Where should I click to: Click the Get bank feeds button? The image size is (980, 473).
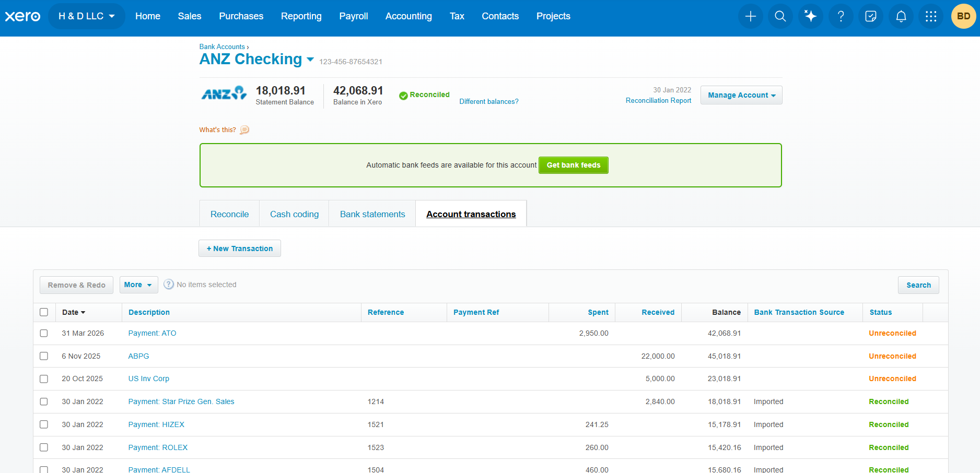(574, 165)
